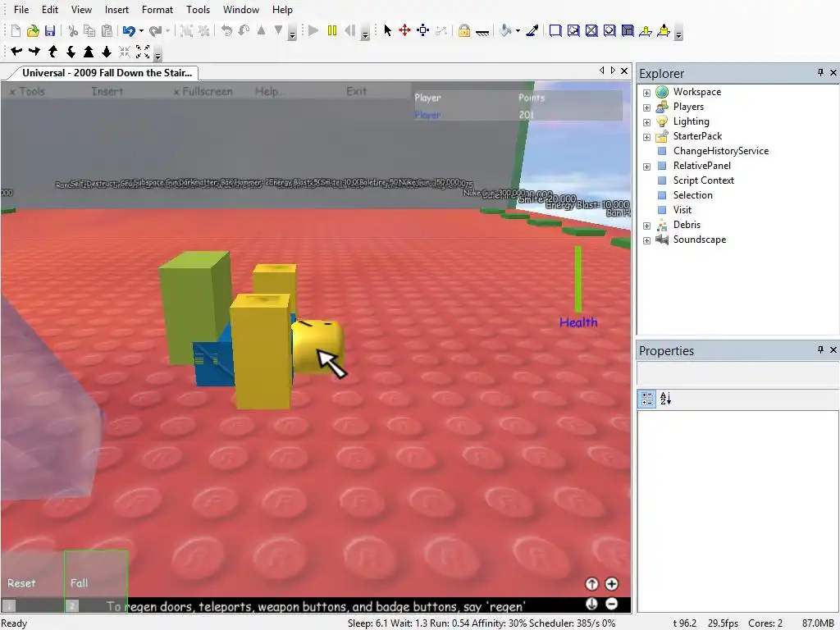
Task: Click the Anchor tool icon
Action: [482, 32]
